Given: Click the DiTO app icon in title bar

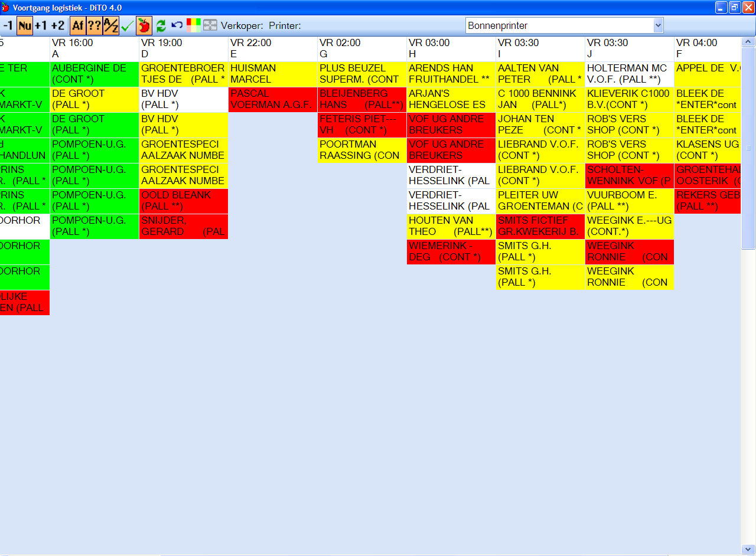Looking at the screenshot, I should [x=5, y=7].
